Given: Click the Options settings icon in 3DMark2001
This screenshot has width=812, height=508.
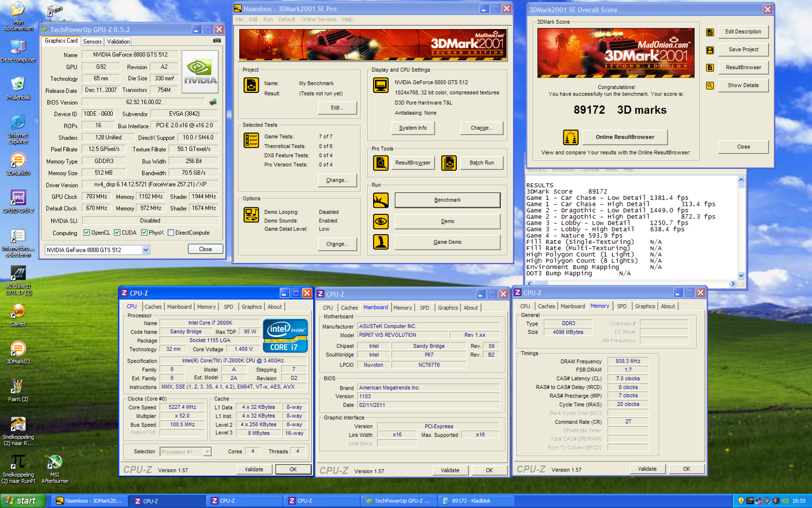Looking at the screenshot, I should pyautogui.click(x=251, y=215).
